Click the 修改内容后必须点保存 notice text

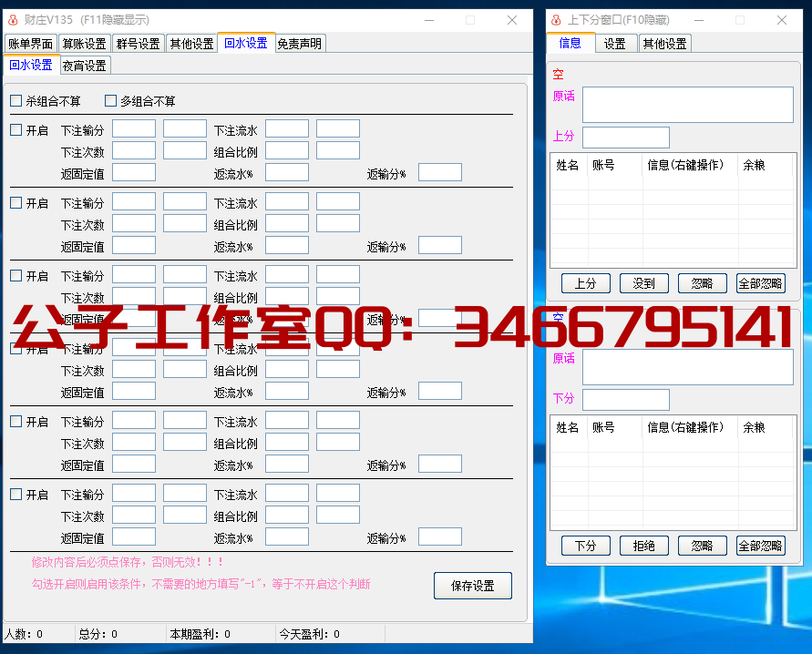(128, 562)
